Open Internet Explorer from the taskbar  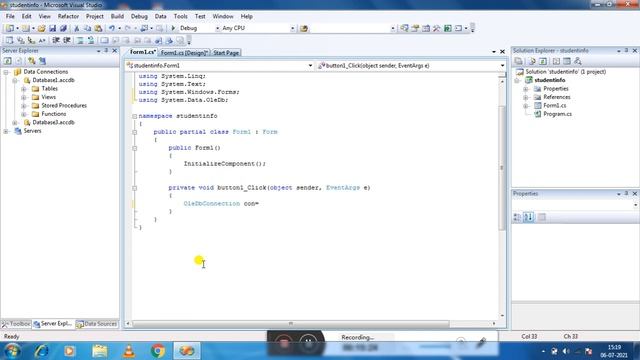(41, 351)
